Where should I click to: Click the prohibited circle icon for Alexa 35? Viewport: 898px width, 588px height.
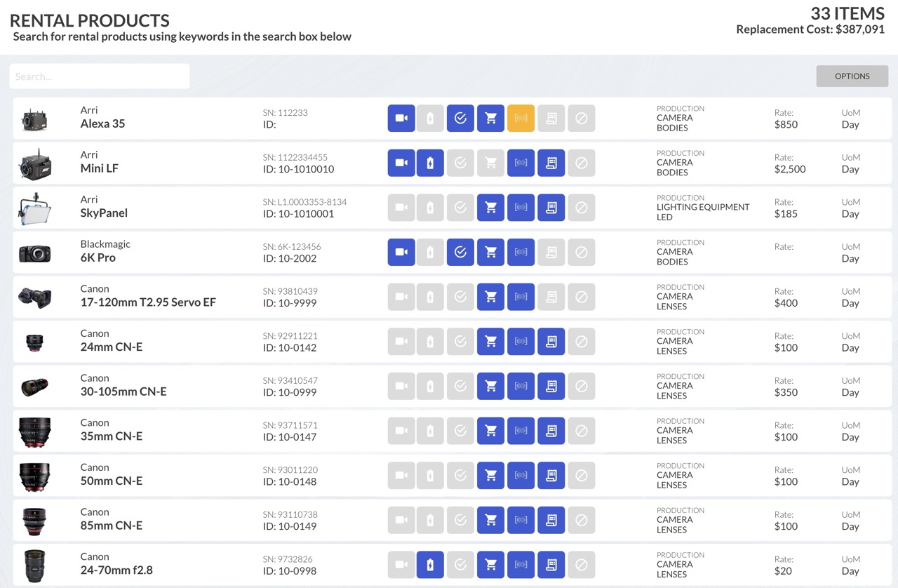581,119
